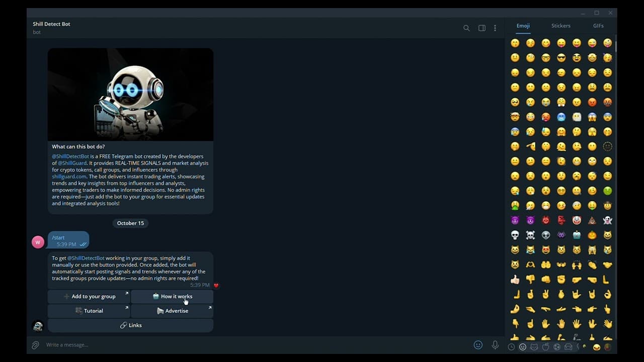Screen dimensions: 644x362
Task: Pick the cowboy hat face emoji
Action: 607,205
